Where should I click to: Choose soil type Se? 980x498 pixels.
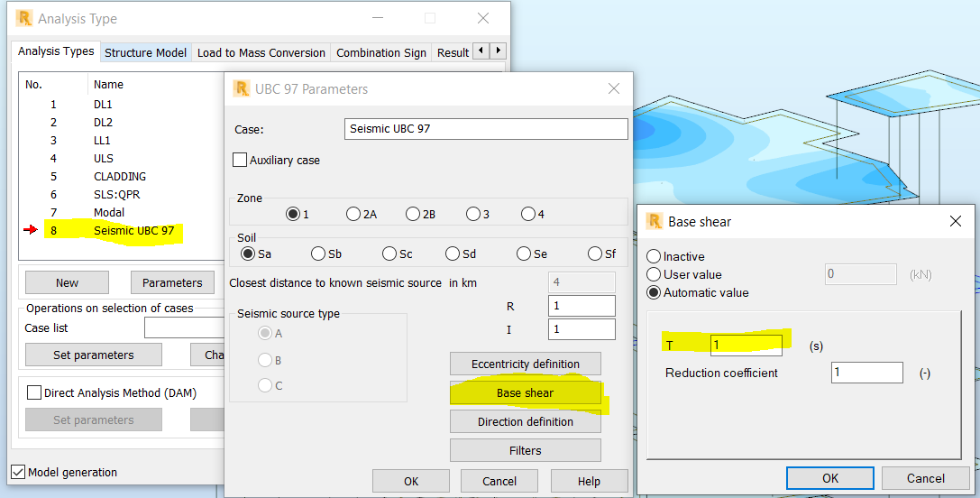click(524, 254)
